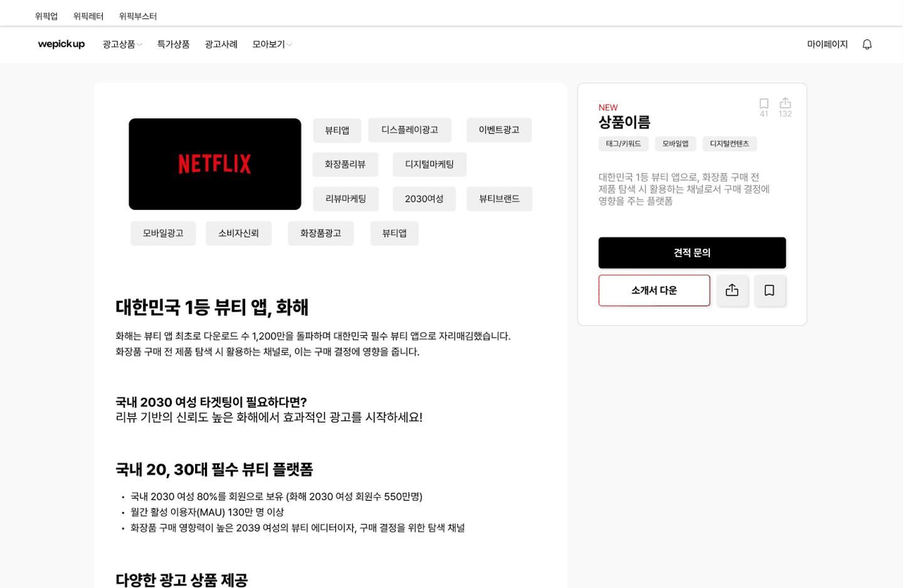Select the 리뷰마케팅 tag
The image size is (903, 588).
click(x=346, y=199)
